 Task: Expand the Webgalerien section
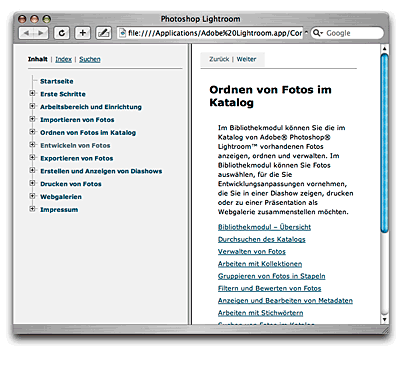pyautogui.click(x=32, y=196)
